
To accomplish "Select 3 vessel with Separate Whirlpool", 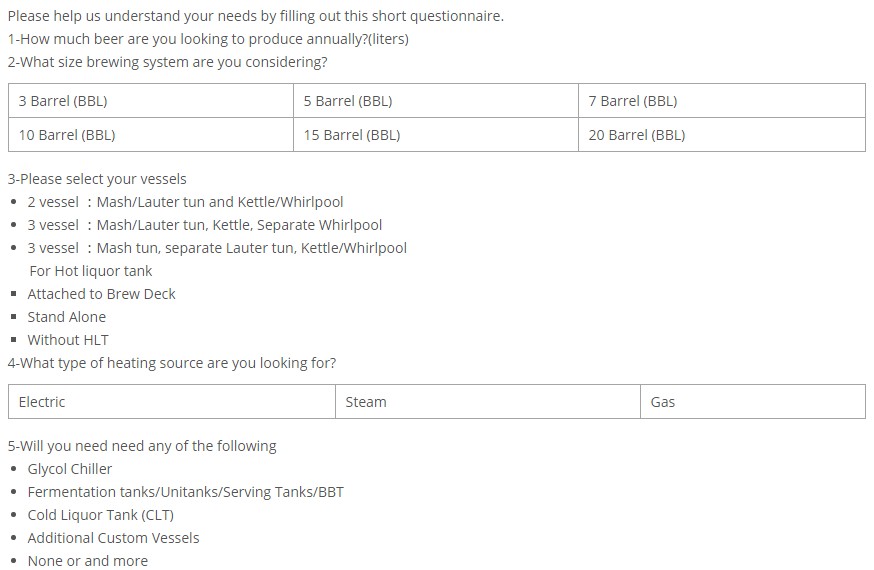I will [x=204, y=225].
